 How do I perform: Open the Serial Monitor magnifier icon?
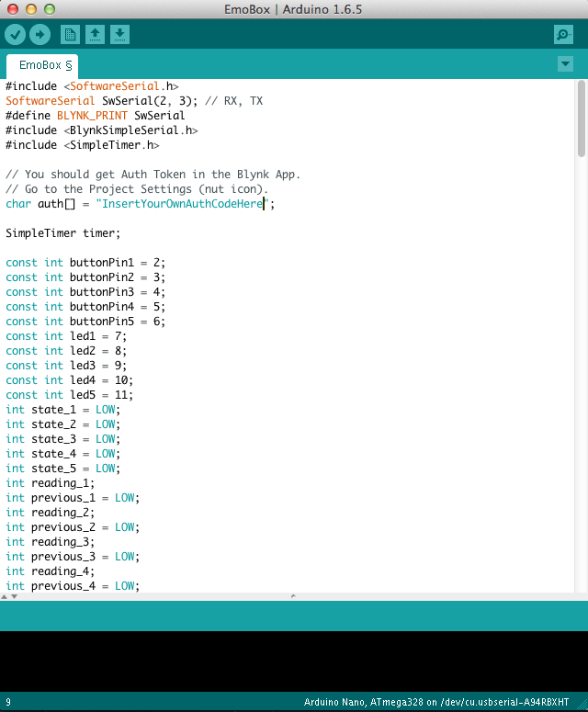click(563, 35)
